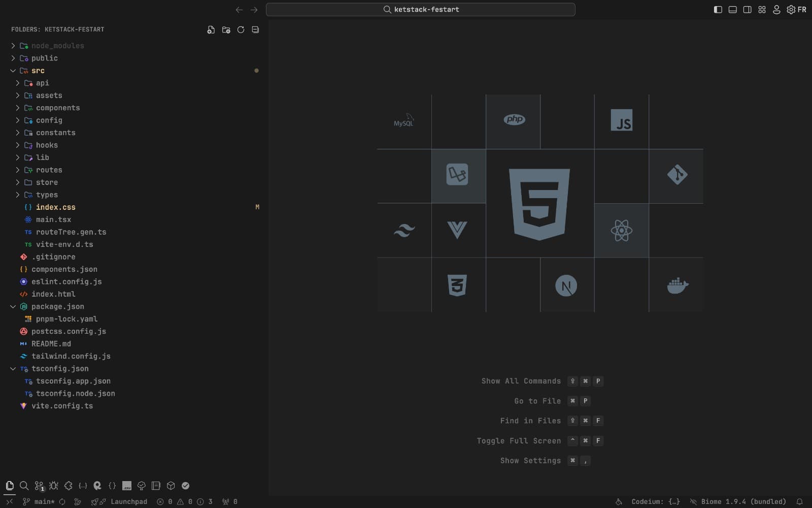812x508 pixels.
Task: Go back with the left arrow
Action: [x=239, y=10]
